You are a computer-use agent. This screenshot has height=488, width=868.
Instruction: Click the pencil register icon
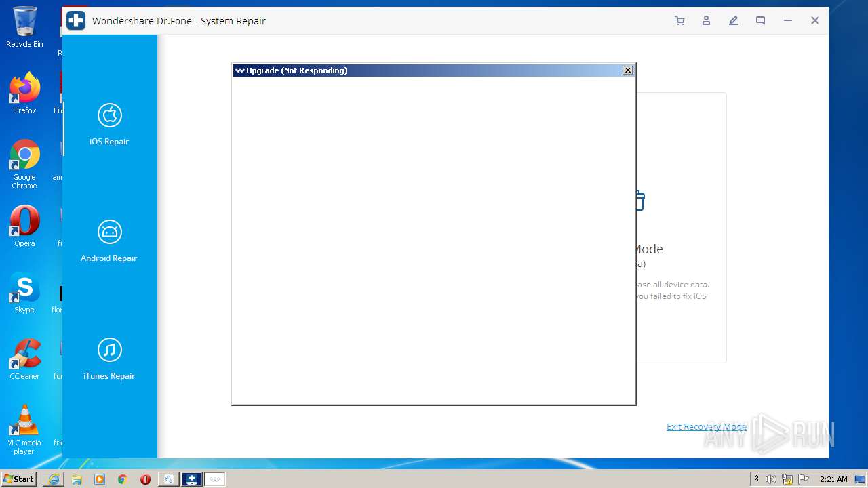[734, 21]
